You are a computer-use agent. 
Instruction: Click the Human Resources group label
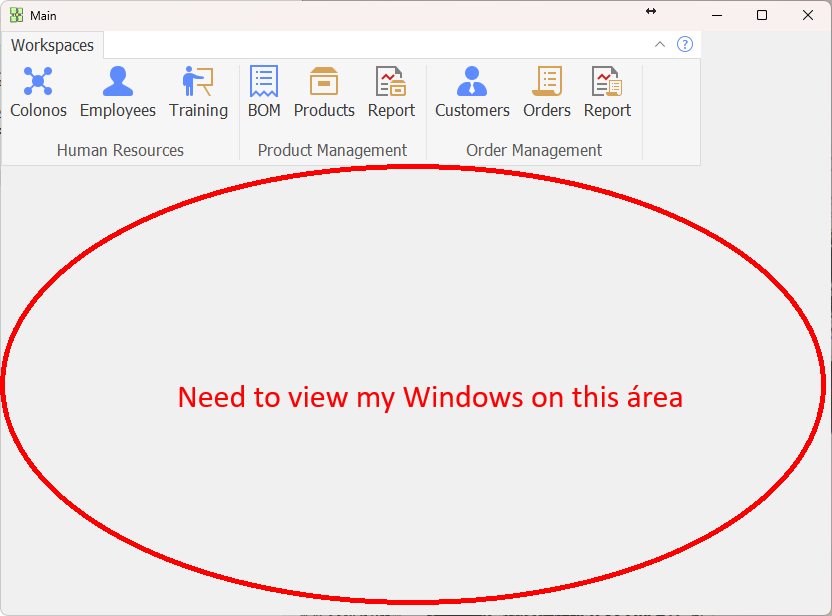click(x=120, y=150)
